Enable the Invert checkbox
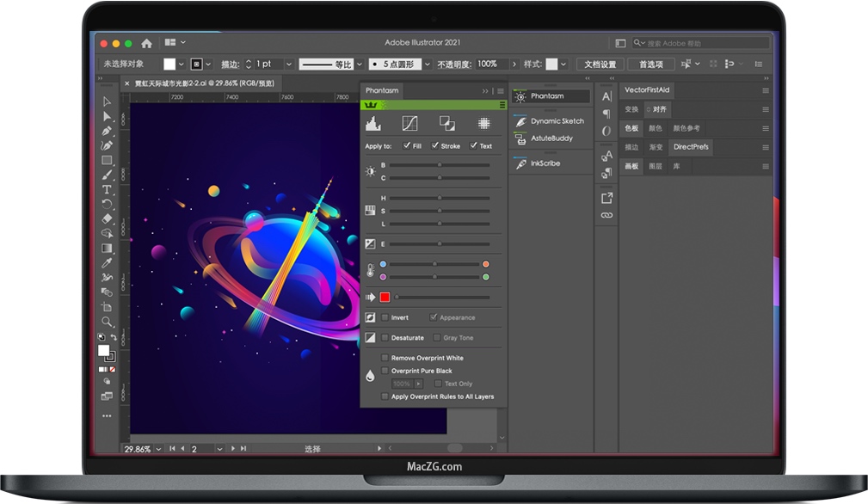The width and height of the screenshot is (868, 504). [x=385, y=317]
